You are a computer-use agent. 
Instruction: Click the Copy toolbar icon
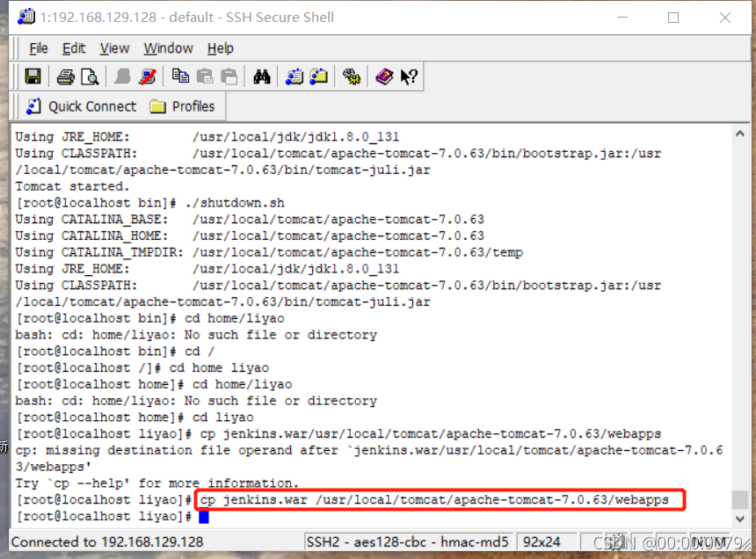tap(180, 76)
